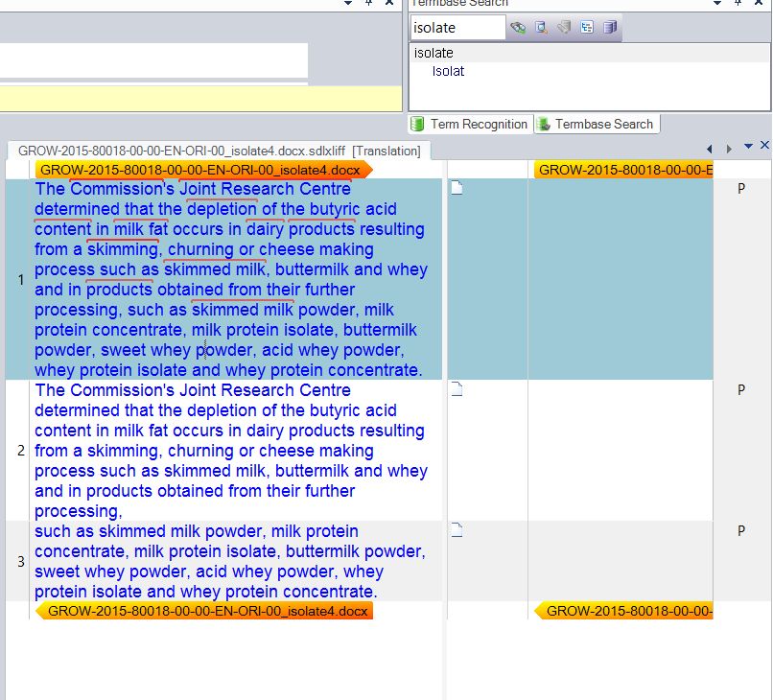Click segment 2 translation status page icon
This screenshot has width=773, height=700.
(457, 389)
